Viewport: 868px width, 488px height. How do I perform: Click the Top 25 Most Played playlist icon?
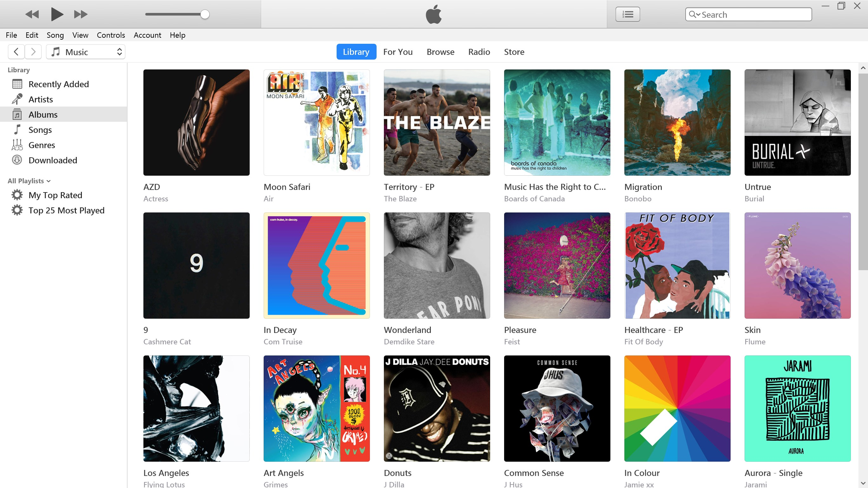pos(18,210)
